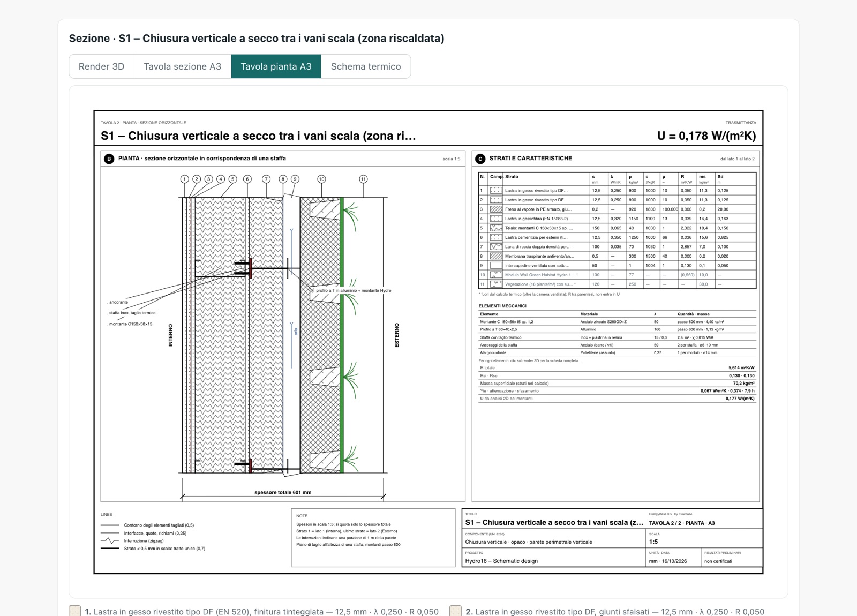The height and width of the screenshot is (616, 857).
Task: Click the sheet title S1 – Chiusura verticale
Action: click(x=258, y=136)
